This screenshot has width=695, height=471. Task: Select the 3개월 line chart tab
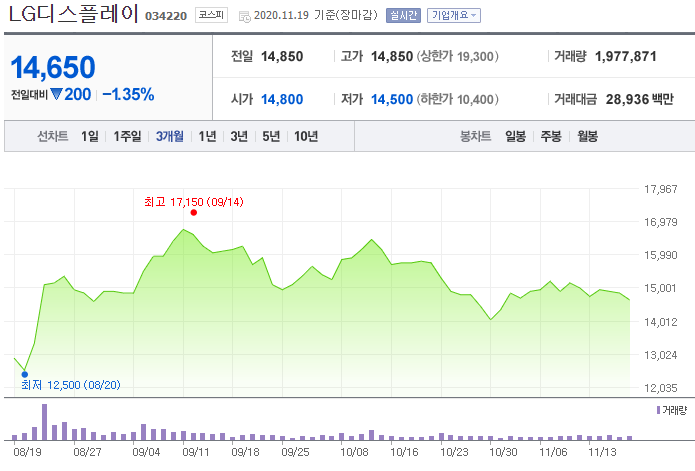click(x=169, y=136)
